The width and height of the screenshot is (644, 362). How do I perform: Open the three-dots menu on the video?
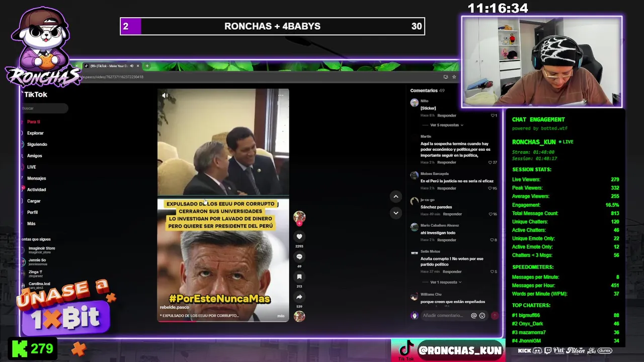coord(281,95)
